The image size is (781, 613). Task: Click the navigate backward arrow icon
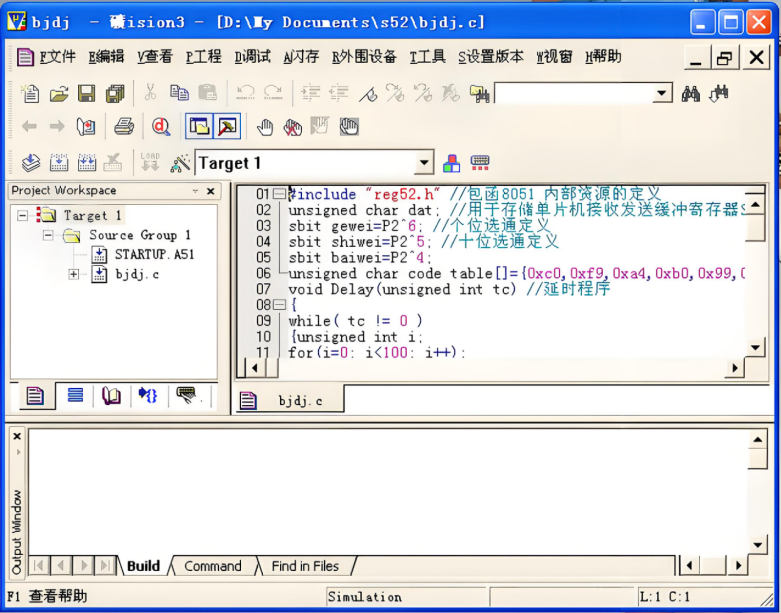point(29,126)
